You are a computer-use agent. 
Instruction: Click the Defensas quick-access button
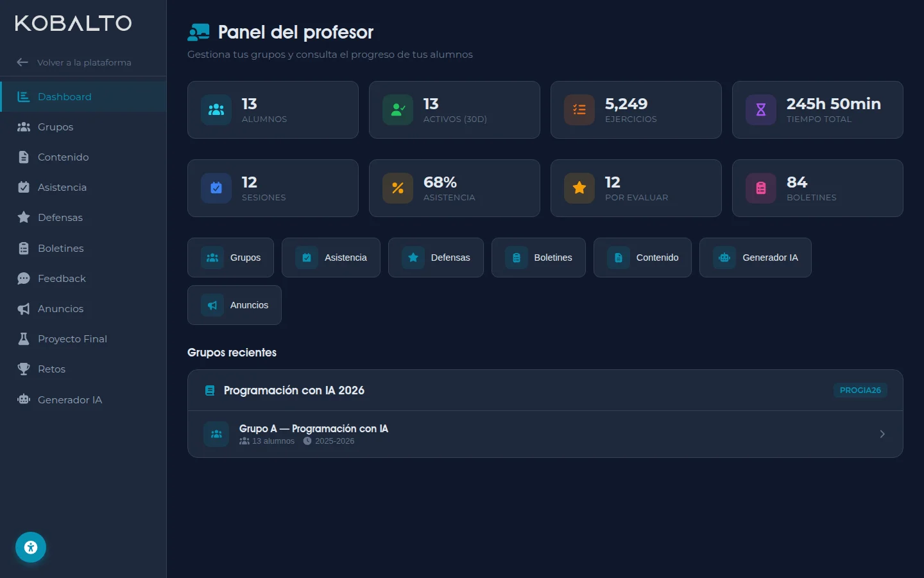coord(436,258)
